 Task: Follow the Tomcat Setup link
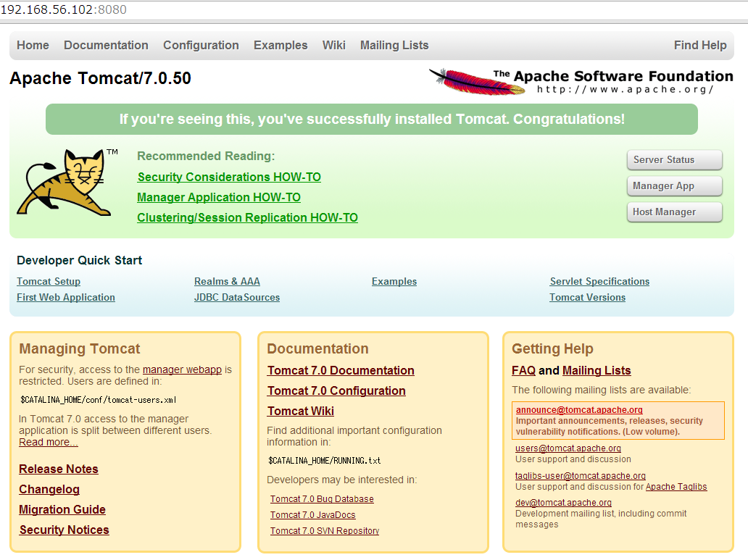[49, 281]
